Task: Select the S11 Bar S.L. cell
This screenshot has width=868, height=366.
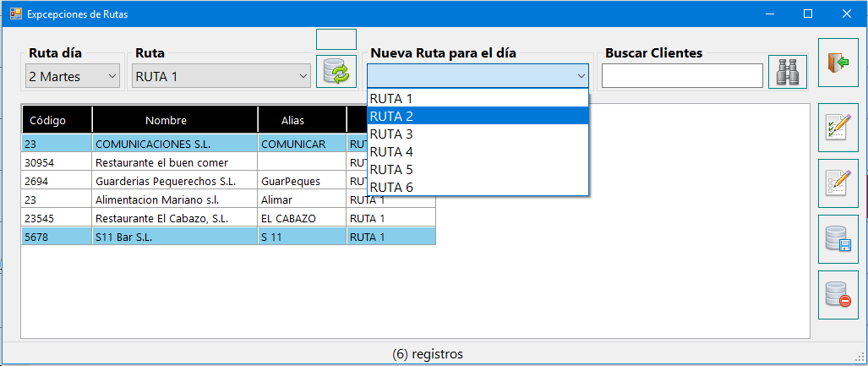Action: (x=175, y=237)
